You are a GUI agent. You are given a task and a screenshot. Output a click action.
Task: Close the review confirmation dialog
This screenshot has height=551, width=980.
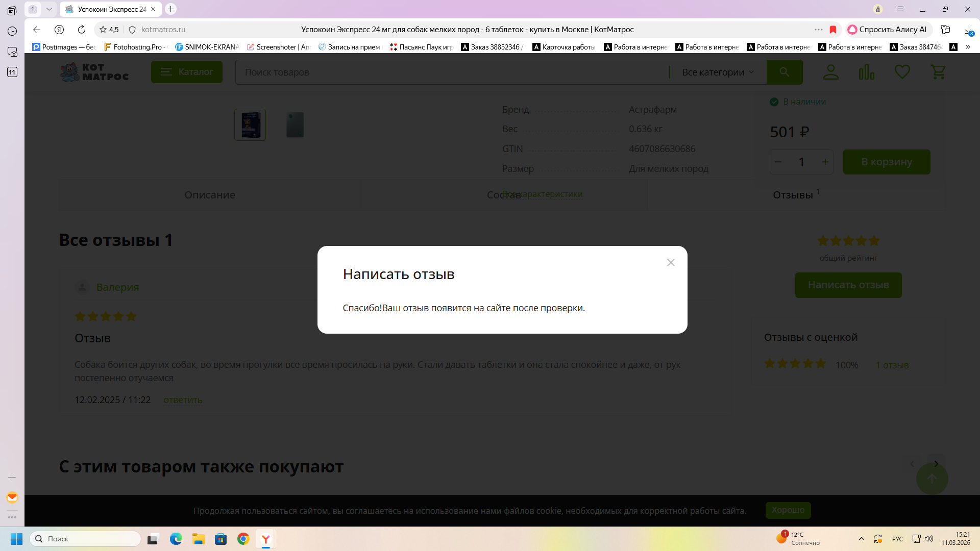(x=671, y=263)
